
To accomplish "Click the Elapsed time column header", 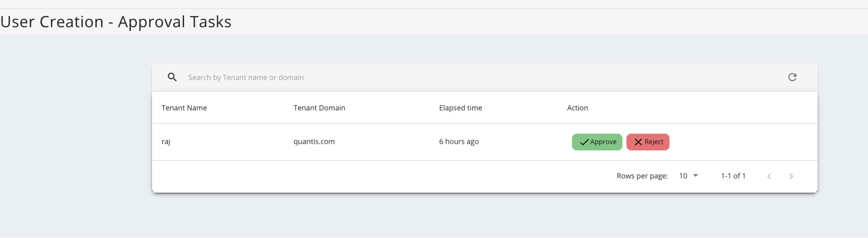I will [460, 108].
